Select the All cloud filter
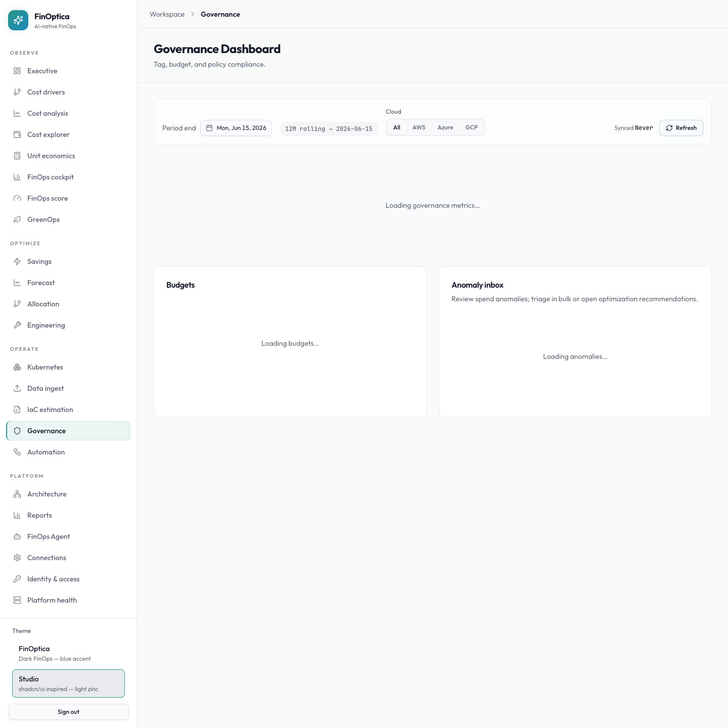This screenshot has height=728, width=728. (x=397, y=127)
